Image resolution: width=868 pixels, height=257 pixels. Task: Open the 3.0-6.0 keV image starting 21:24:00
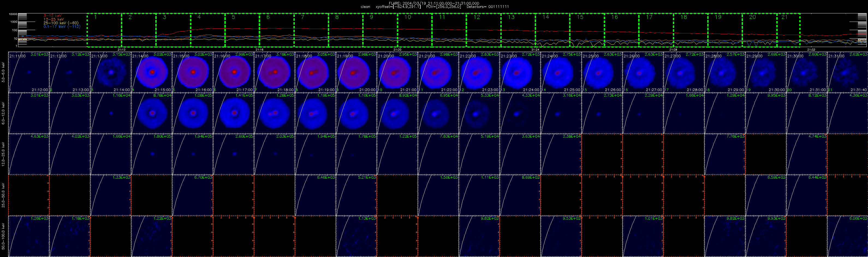[561, 72]
